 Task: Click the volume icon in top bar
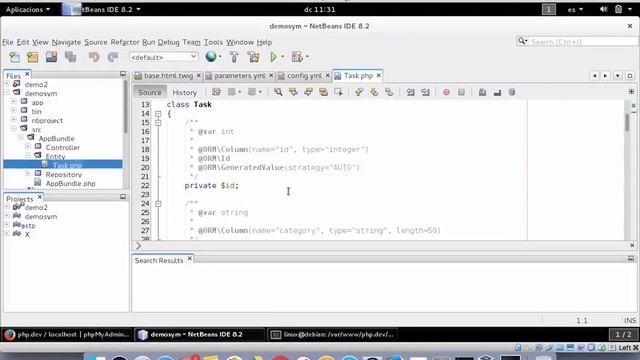tap(603, 9)
